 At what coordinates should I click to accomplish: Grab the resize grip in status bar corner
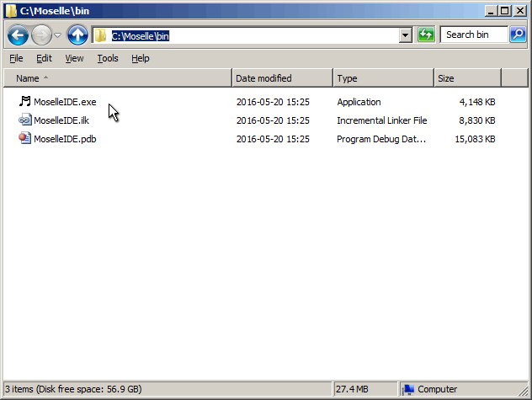click(x=523, y=390)
